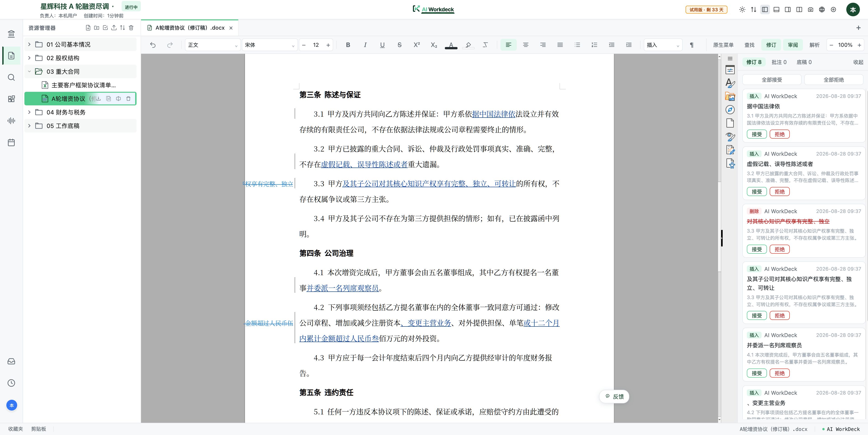Open the 原生菜单 menu
Image resolution: width=868 pixels, height=435 pixels.
(x=723, y=45)
